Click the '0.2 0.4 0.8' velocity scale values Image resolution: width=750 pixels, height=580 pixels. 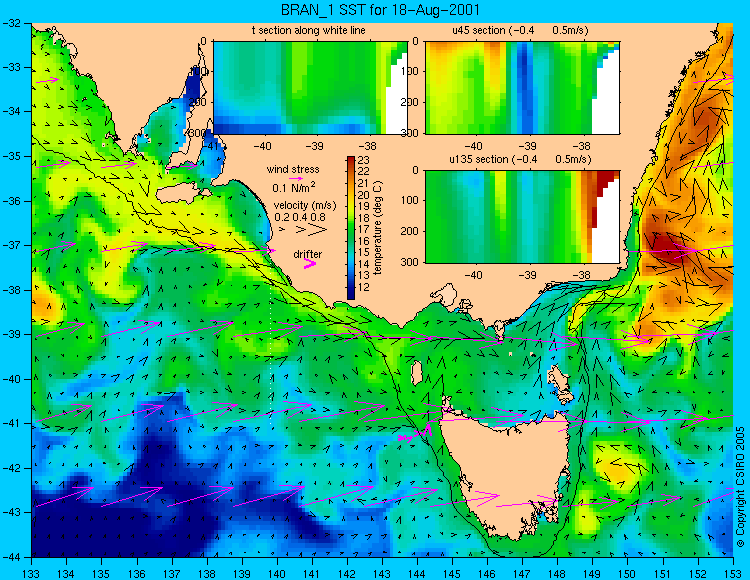[300, 217]
